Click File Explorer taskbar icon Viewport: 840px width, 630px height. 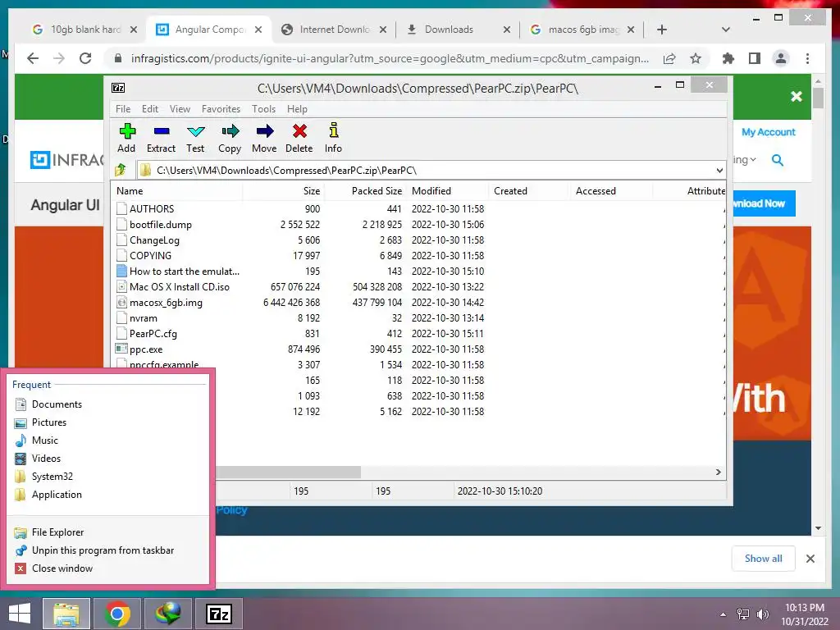[66, 614]
